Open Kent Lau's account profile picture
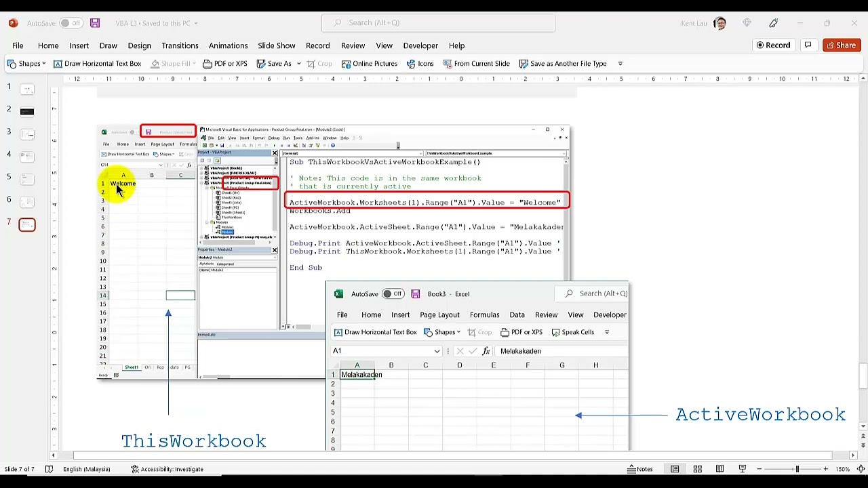868x488 pixels. tap(720, 23)
